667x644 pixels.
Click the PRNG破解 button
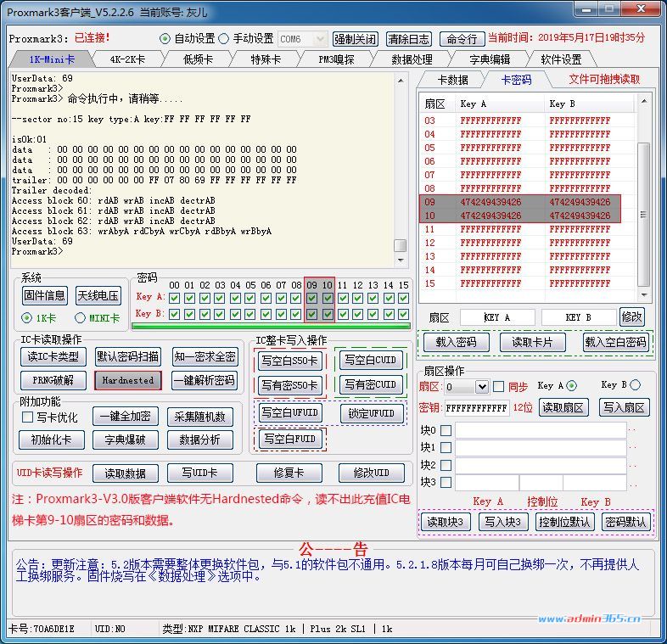[x=53, y=380]
